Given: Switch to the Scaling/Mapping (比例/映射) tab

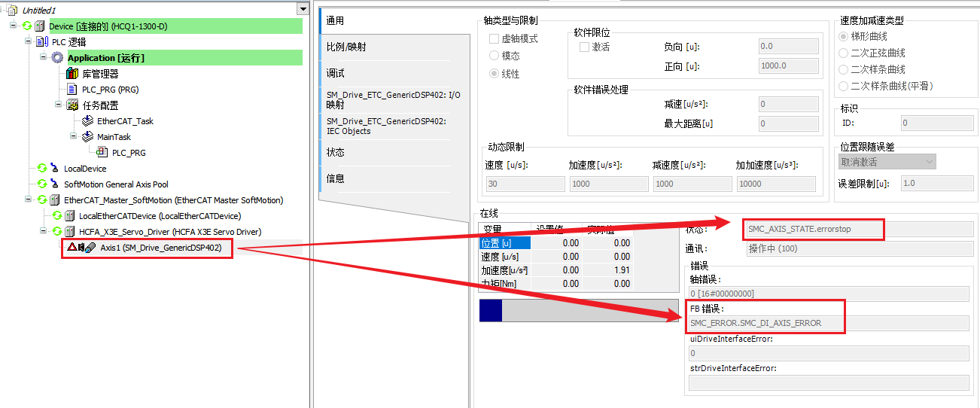Looking at the screenshot, I should tap(347, 47).
